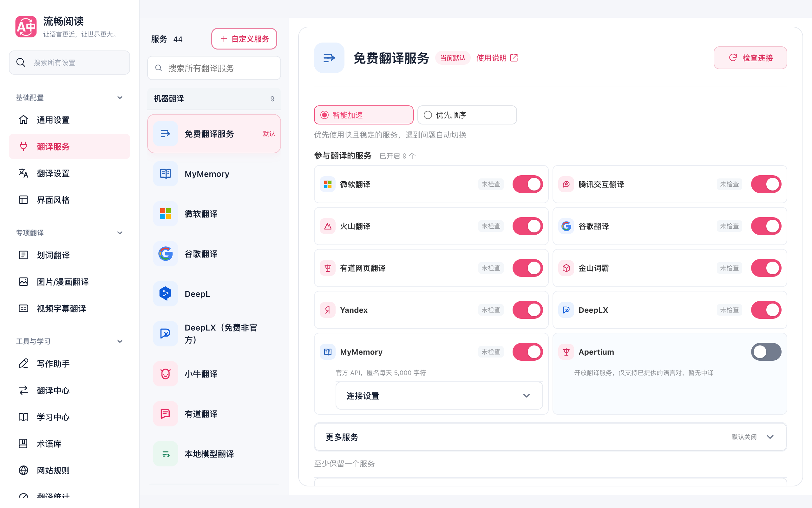Open the 使用说明 link
The height and width of the screenshot is (508, 812).
point(497,58)
